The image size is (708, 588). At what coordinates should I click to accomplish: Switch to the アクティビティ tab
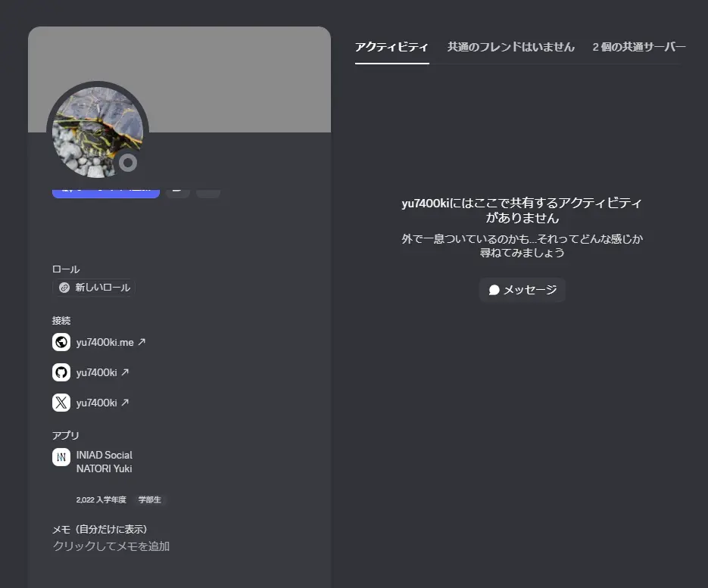tap(391, 47)
